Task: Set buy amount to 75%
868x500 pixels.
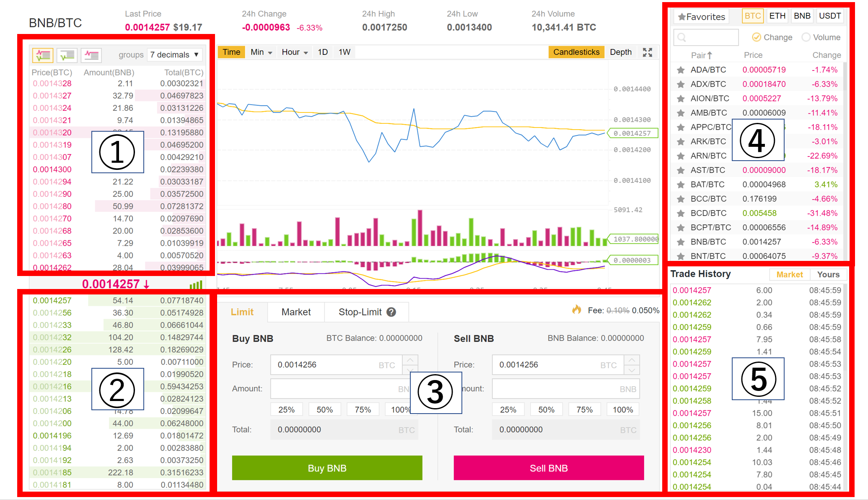Action: click(363, 410)
